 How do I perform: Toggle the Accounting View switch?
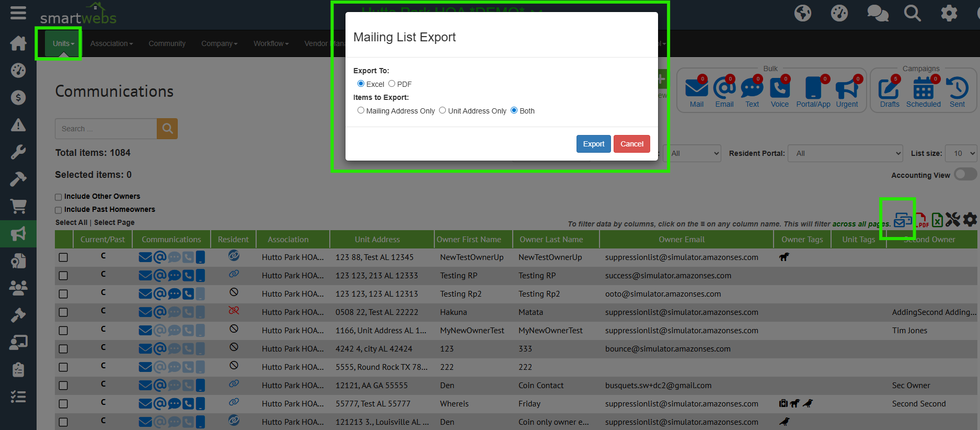tap(965, 175)
